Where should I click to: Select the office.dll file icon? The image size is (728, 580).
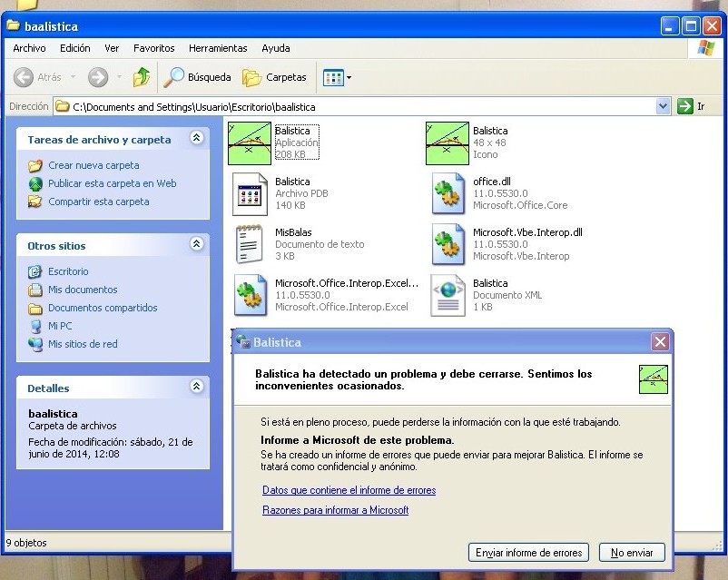(448, 193)
